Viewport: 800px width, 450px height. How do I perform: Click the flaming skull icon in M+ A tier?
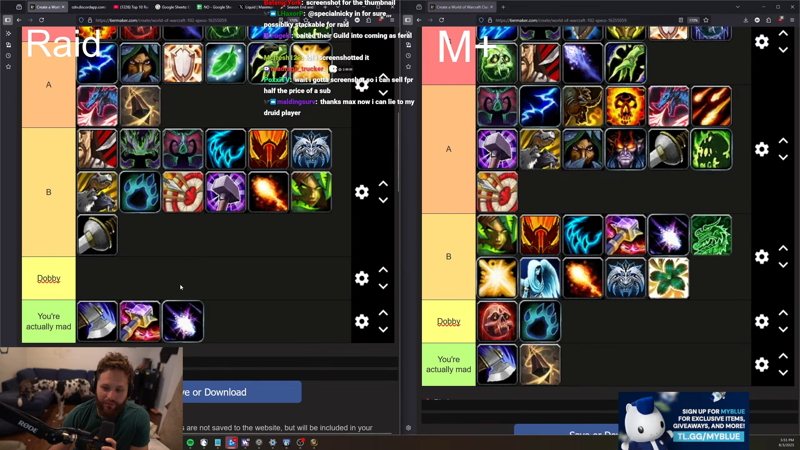[x=626, y=106]
